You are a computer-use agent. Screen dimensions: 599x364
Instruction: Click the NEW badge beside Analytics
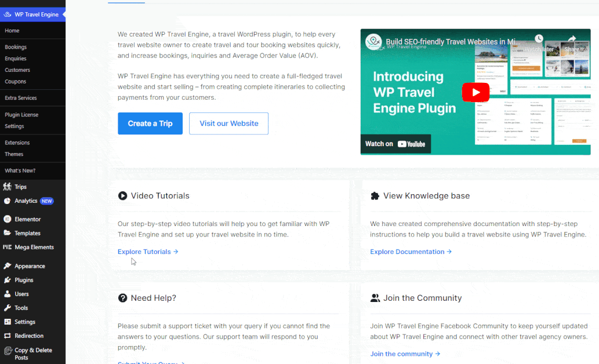click(x=46, y=201)
